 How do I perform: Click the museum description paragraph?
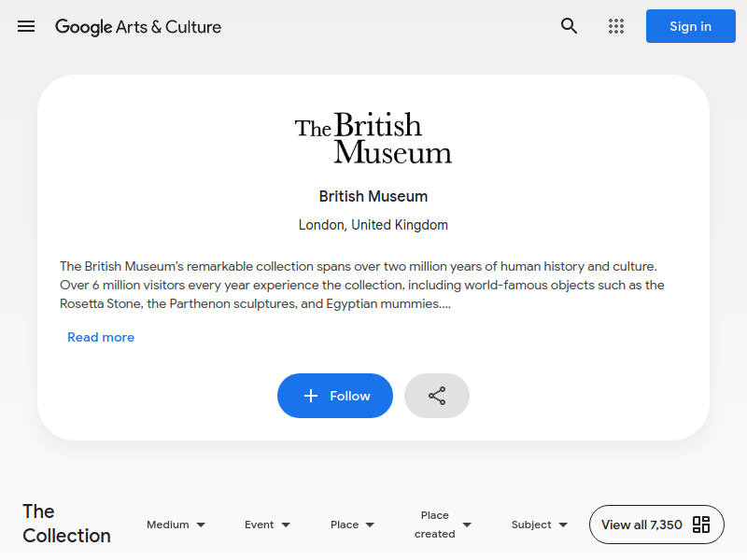coord(362,285)
